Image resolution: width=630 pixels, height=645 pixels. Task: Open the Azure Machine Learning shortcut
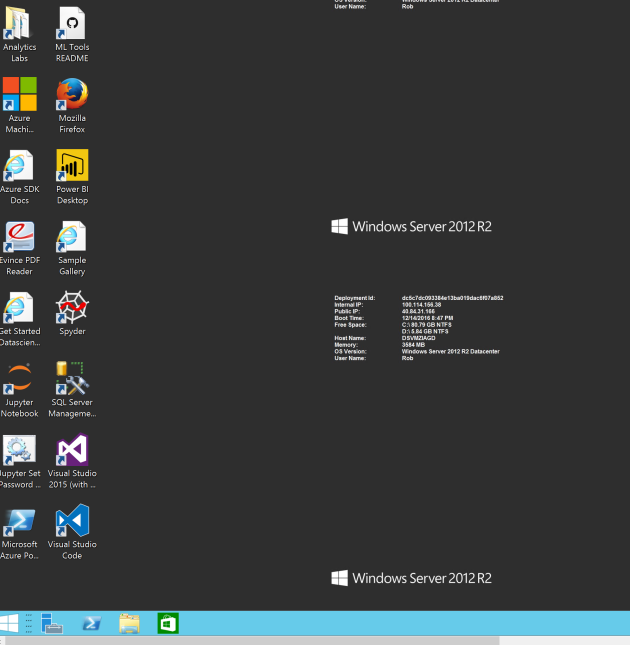[20, 95]
